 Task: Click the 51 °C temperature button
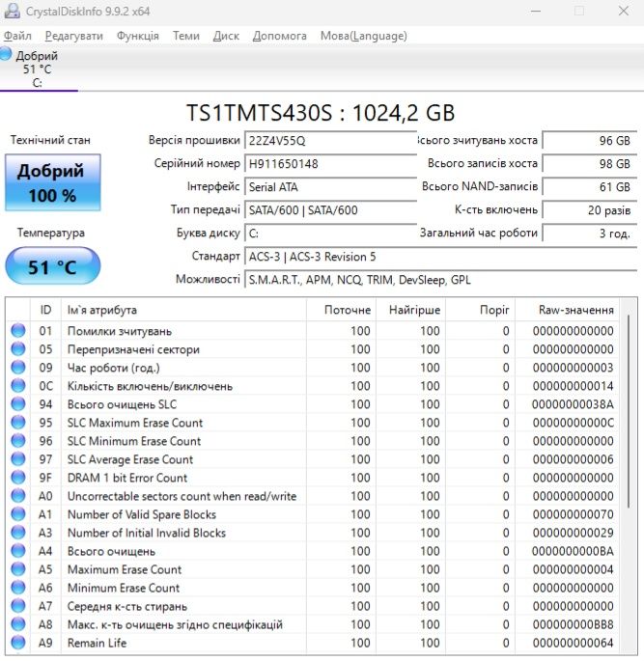tap(53, 266)
